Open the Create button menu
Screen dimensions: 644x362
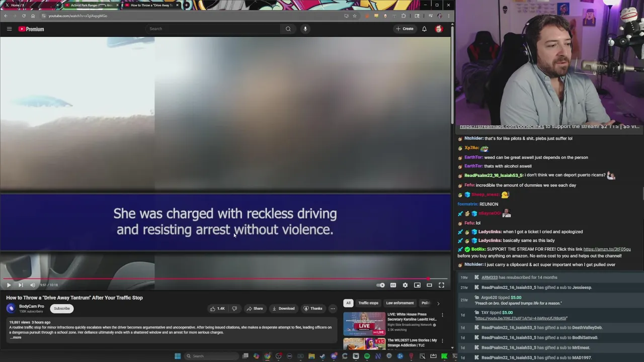(x=405, y=29)
